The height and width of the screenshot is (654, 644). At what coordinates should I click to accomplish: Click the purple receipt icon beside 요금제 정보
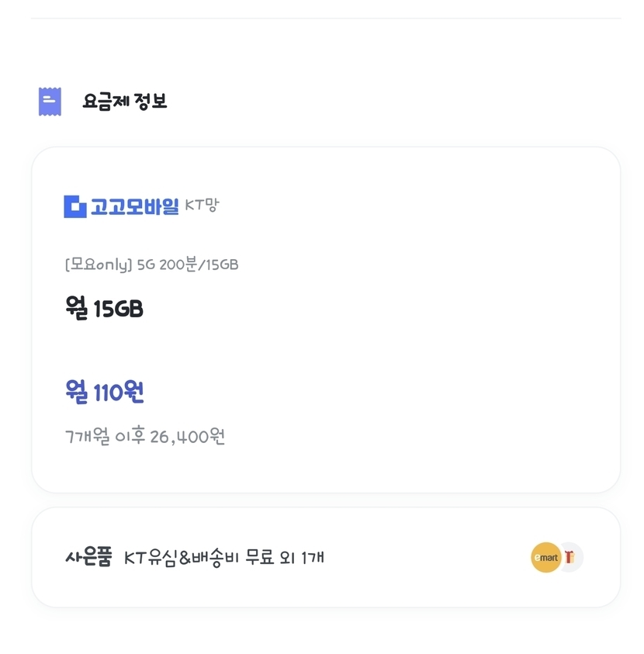pyautogui.click(x=50, y=102)
